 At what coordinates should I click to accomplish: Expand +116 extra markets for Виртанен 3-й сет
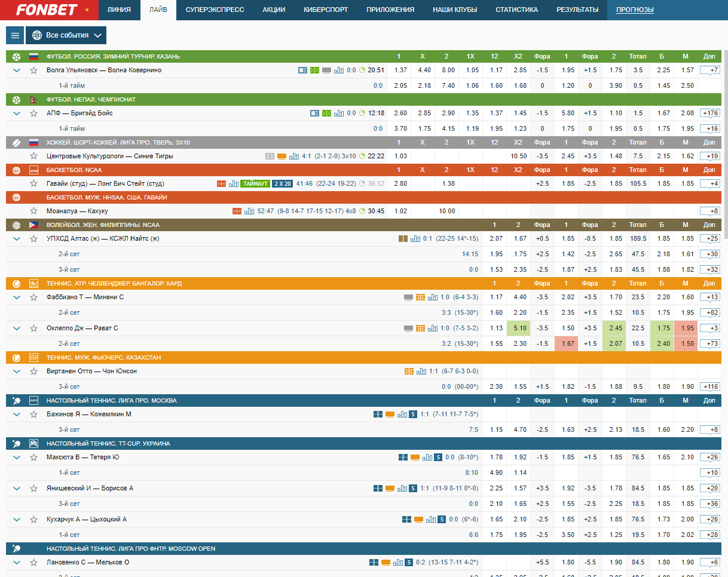709,387
